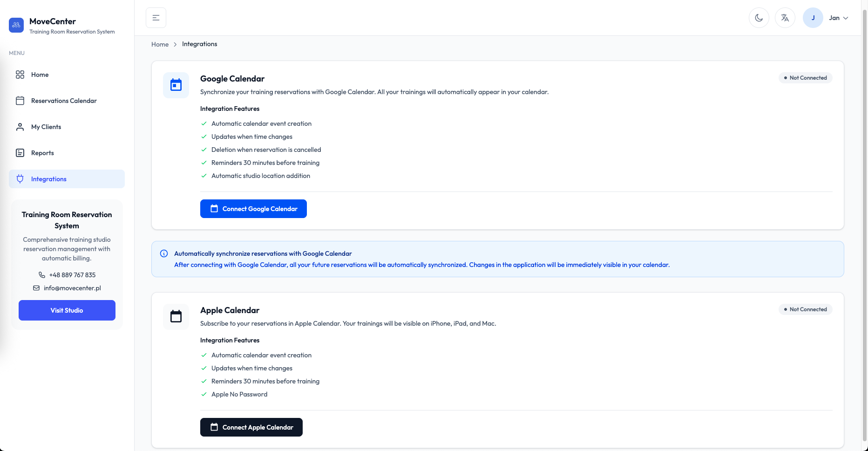Click the page vertical scrollbar

coord(865,225)
